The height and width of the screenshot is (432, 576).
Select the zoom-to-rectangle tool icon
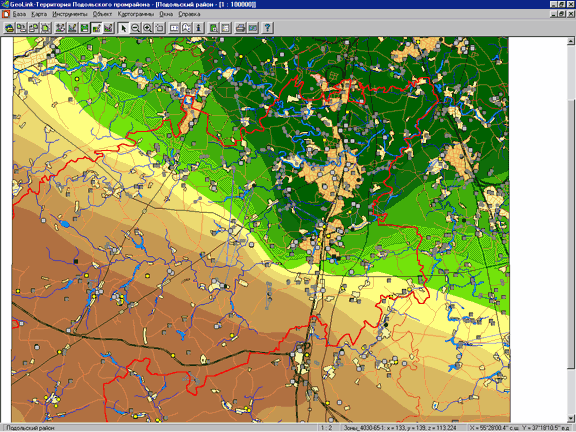(160, 28)
